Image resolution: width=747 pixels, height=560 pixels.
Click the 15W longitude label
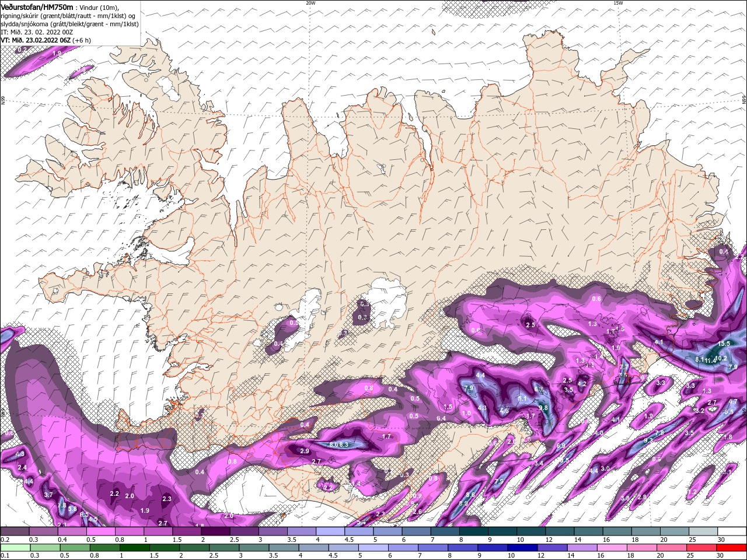click(618, 3)
